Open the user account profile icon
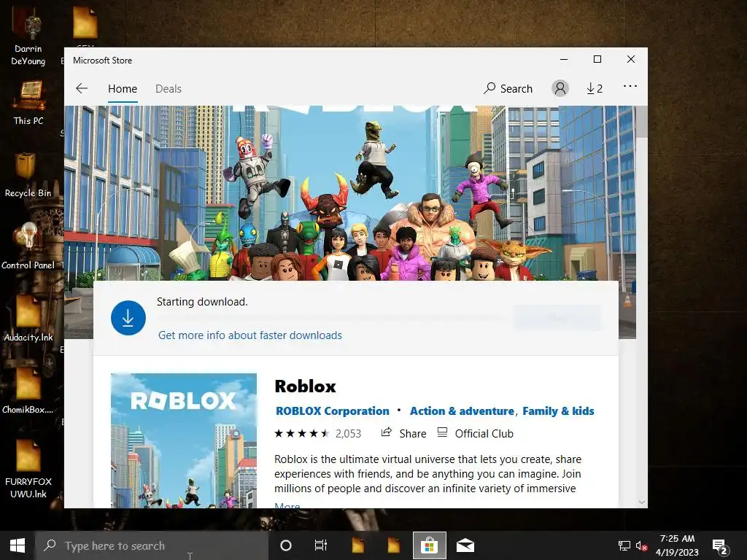Image resolution: width=747 pixels, height=560 pixels. click(560, 88)
